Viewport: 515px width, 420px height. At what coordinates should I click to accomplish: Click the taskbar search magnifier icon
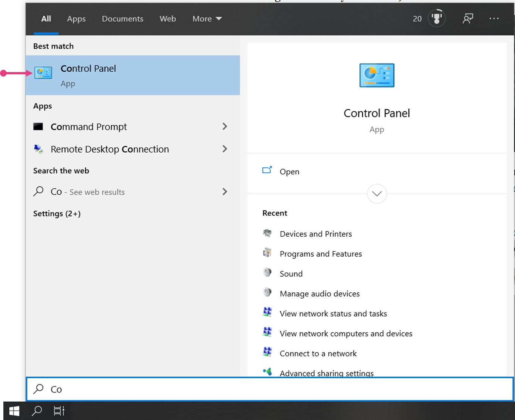pos(37,411)
